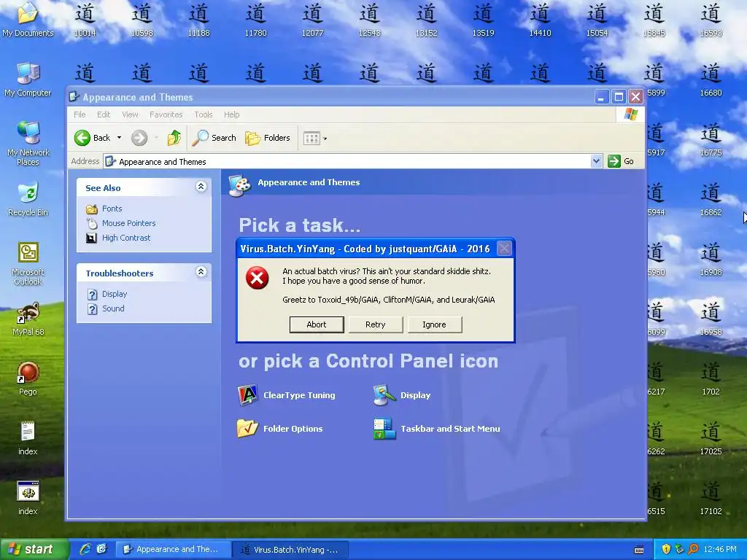Click the Appearance and Themes window title icon
747x560 pixels.
tap(74, 97)
